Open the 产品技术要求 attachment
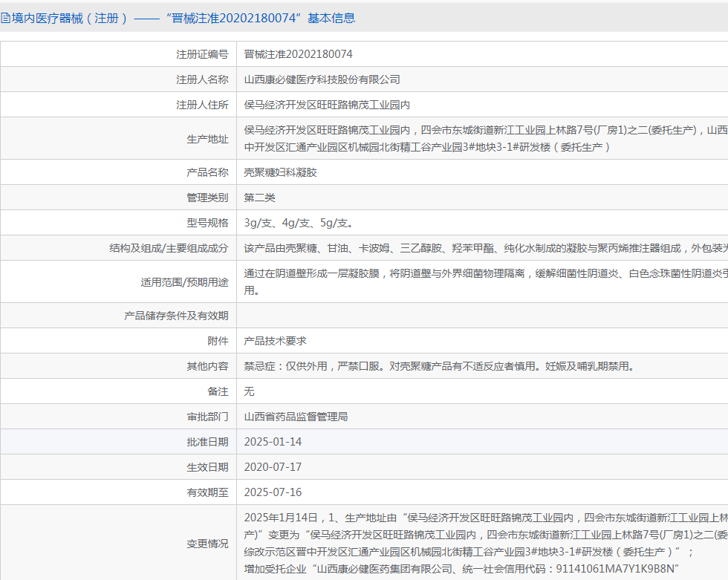728x580 pixels. point(276,341)
